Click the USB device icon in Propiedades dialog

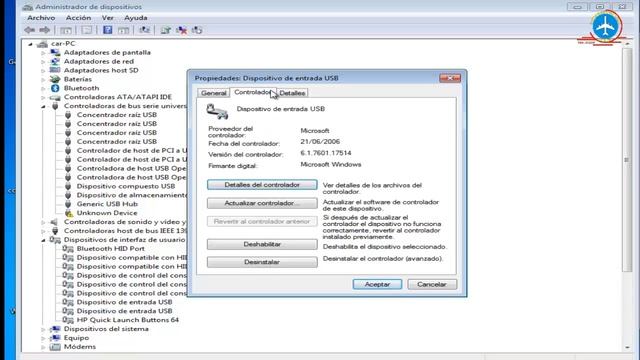click(x=217, y=111)
